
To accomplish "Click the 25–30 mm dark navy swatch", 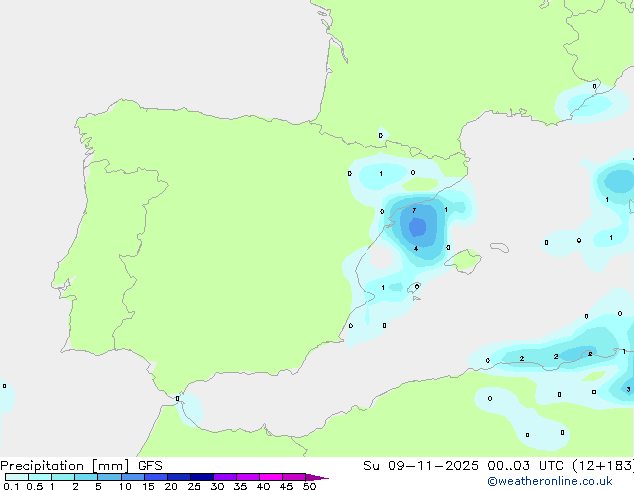I will click(x=202, y=477).
